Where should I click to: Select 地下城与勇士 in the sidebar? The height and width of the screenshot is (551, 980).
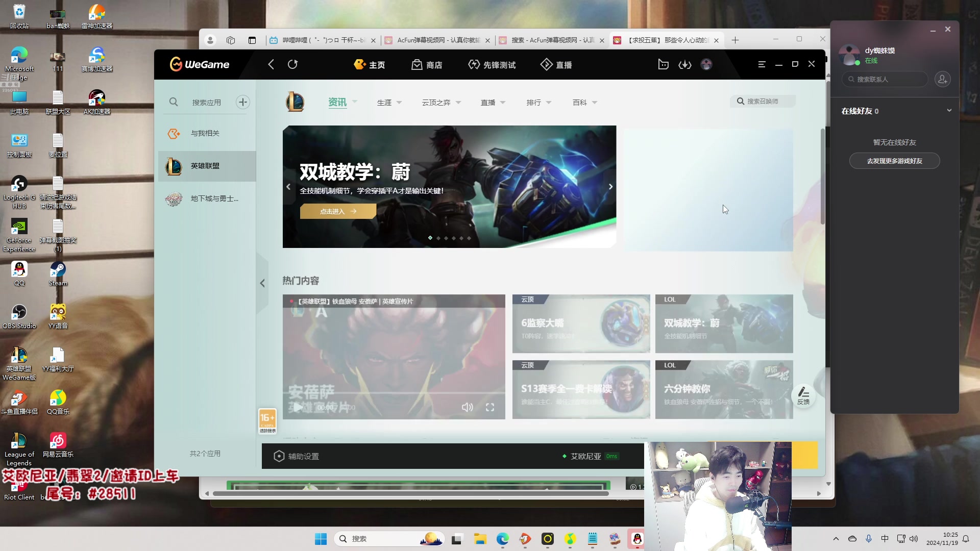(207, 198)
